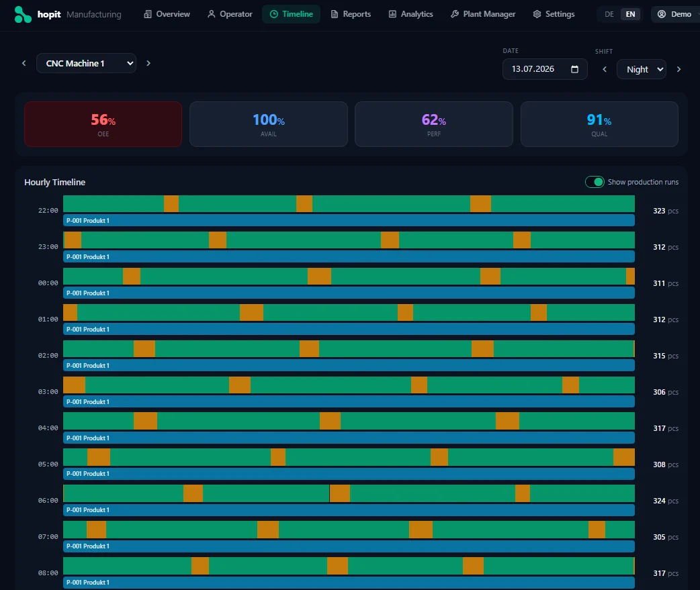
Task: Open the CNC Machine 1 dropdown
Action: pos(86,63)
